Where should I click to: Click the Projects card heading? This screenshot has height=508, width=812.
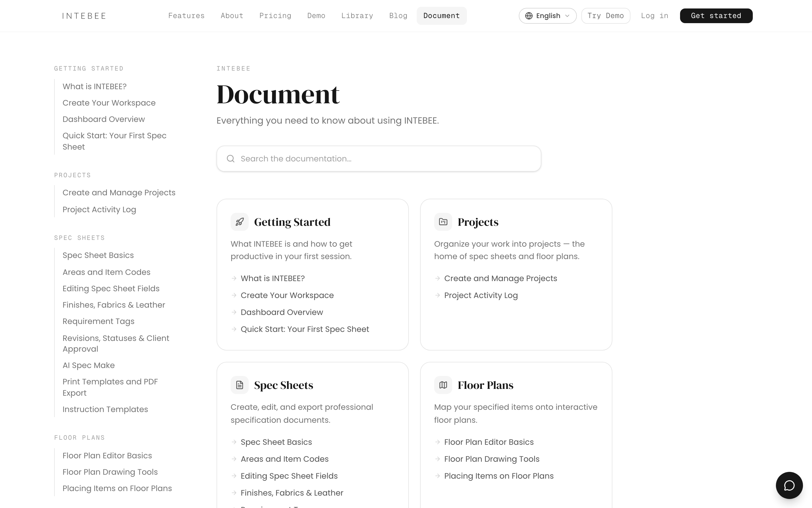coord(478,222)
